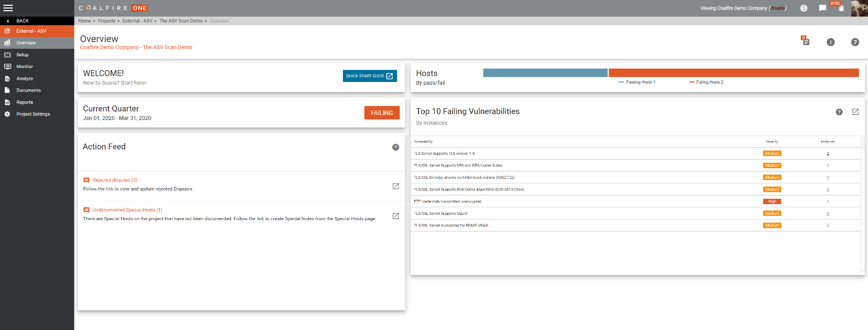The width and height of the screenshot is (868, 330).
Task: Click the Projects breadcrumb link
Action: tap(107, 21)
